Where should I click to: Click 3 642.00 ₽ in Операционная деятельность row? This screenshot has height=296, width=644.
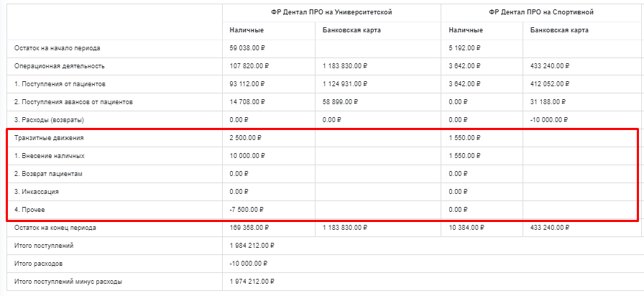click(464, 66)
